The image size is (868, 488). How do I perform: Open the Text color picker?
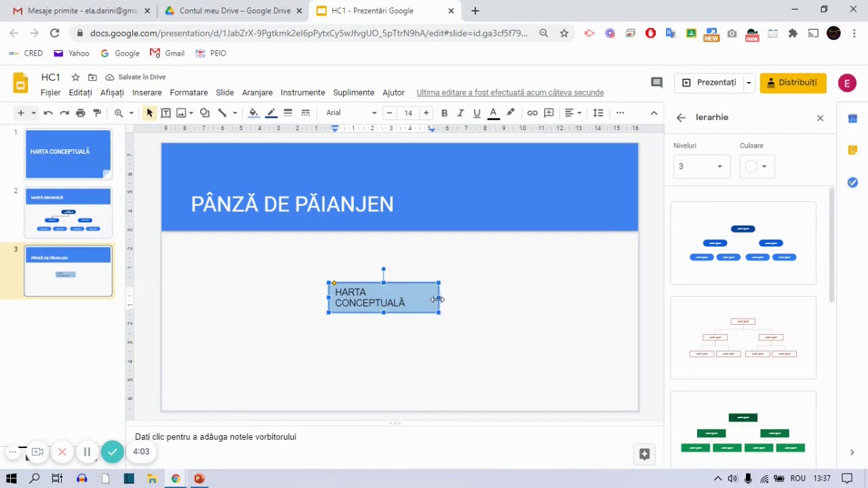pos(494,113)
